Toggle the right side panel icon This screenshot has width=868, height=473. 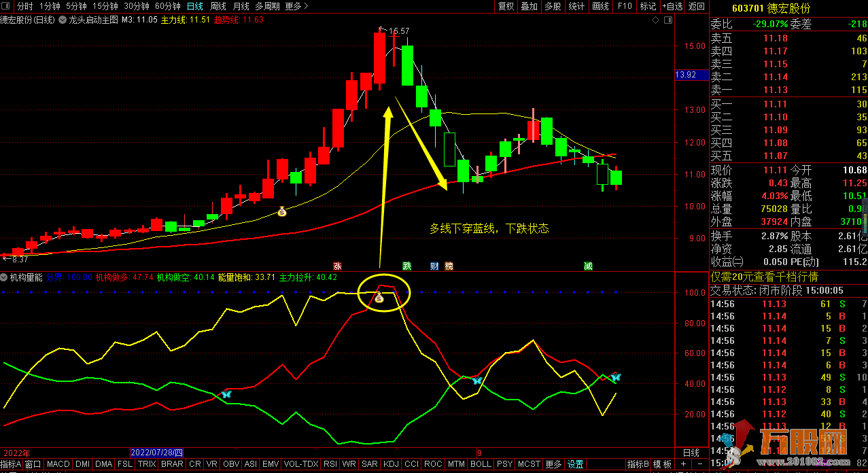[668, 20]
